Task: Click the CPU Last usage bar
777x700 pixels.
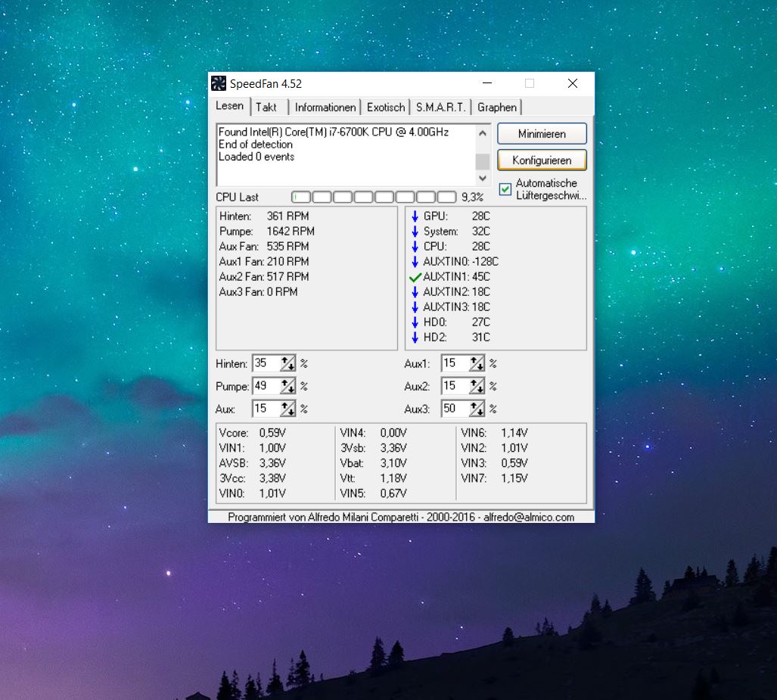Action: tap(374, 198)
